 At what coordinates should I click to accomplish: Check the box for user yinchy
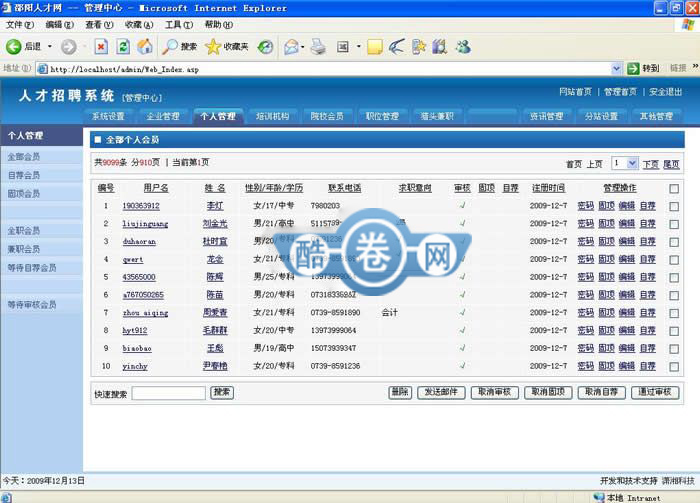click(674, 367)
